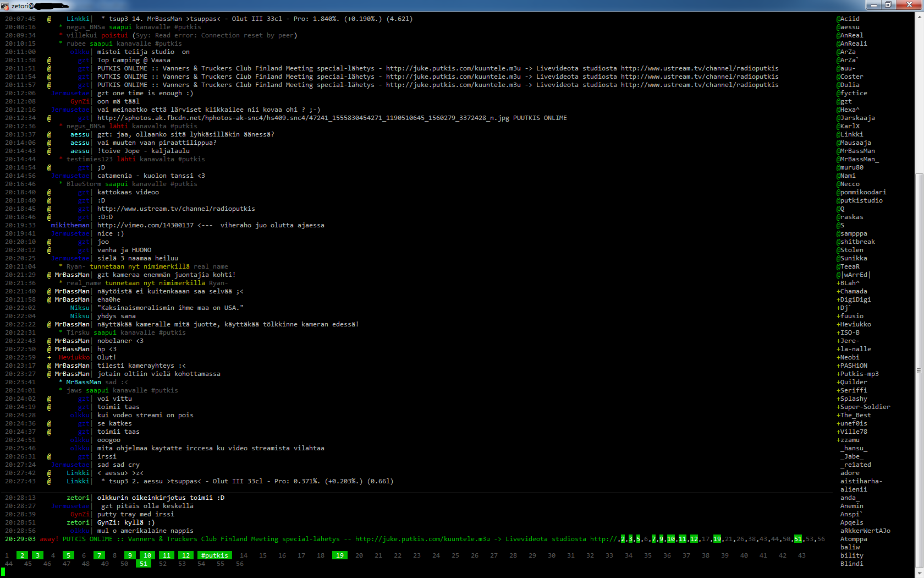This screenshot has height=578, width=924.
Task: Close the PuTTY terminal window
Action: pos(909,5)
